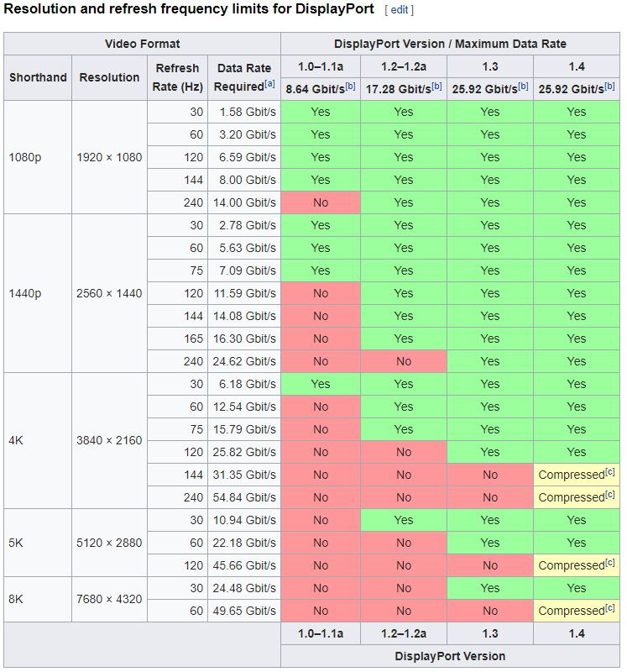Open footnote [b] beside 8.64 Gbit/s
The height and width of the screenshot is (672, 627).
pyautogui.click(x=350, y=87)
